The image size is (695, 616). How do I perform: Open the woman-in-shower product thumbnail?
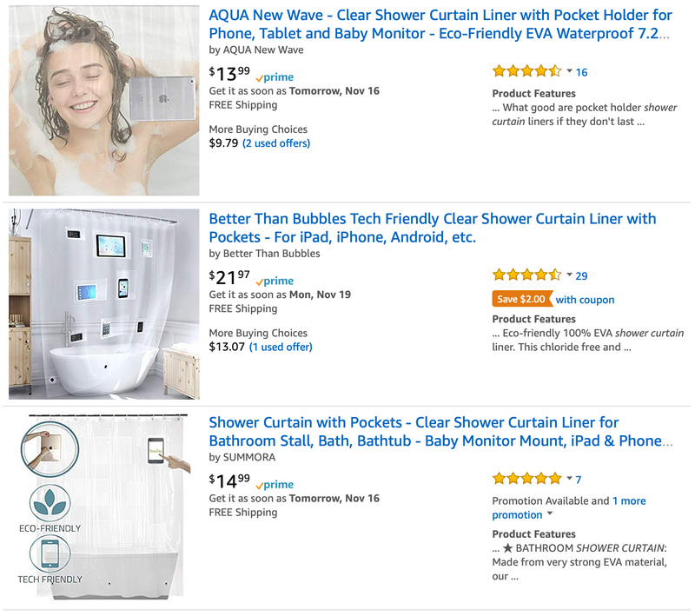[104, 101]
